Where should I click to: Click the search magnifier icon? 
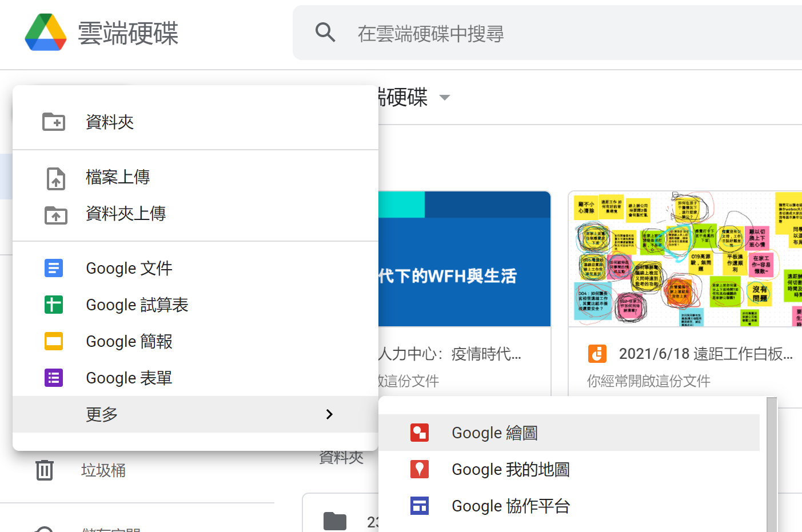(325, 33)
